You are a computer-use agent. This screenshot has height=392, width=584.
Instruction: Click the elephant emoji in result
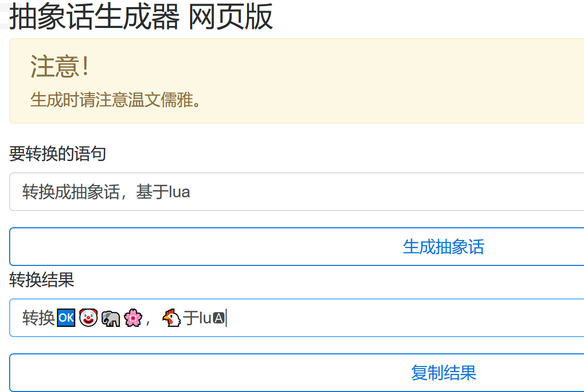[x=110, y=318]
